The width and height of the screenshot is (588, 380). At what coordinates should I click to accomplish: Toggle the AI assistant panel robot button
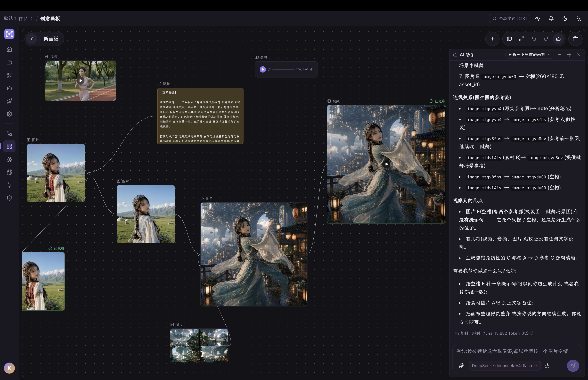click(558, 39)
